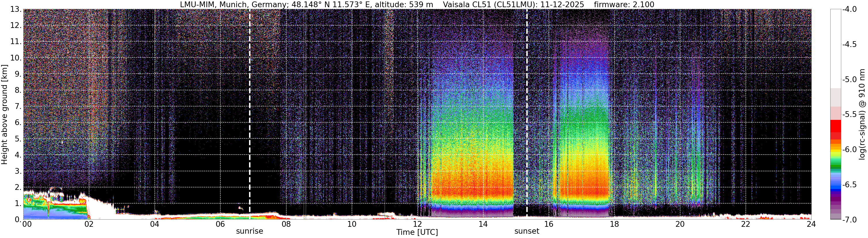Image resolution: width=868 pixels, height=238 pixels.
Task: Click the time axis tick label "16"
Action: pyautogui.click(x=549, y=224)
